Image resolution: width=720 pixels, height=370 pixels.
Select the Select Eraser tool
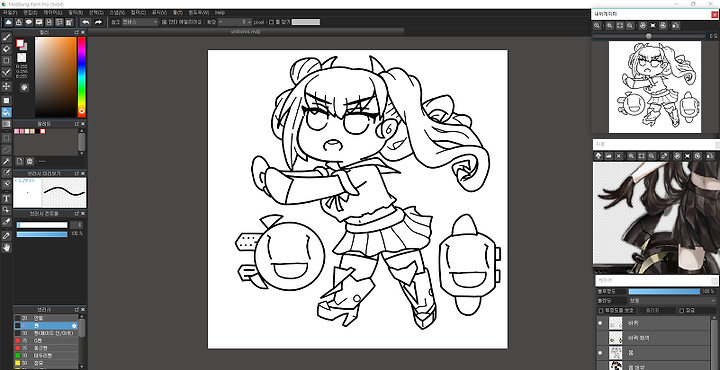(x=6, y=184)
